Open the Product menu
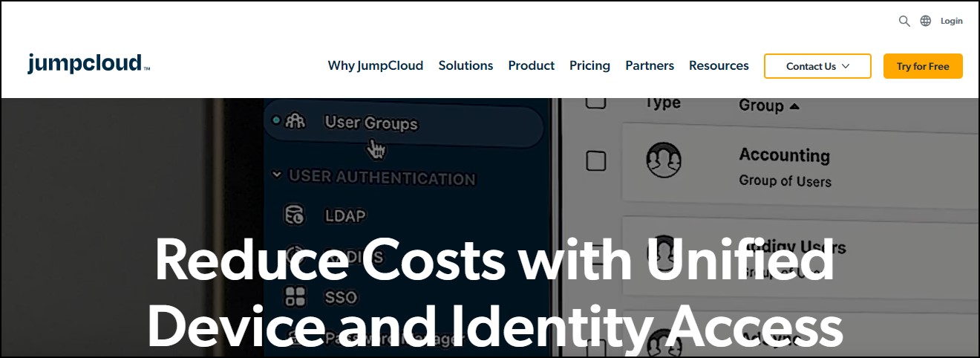 (531, 65)
